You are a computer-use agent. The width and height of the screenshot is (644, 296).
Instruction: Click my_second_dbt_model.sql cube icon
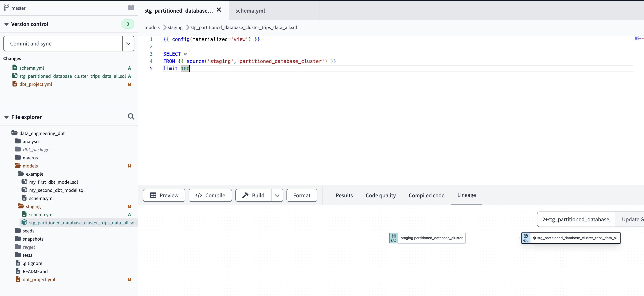(x=24, y=190)
